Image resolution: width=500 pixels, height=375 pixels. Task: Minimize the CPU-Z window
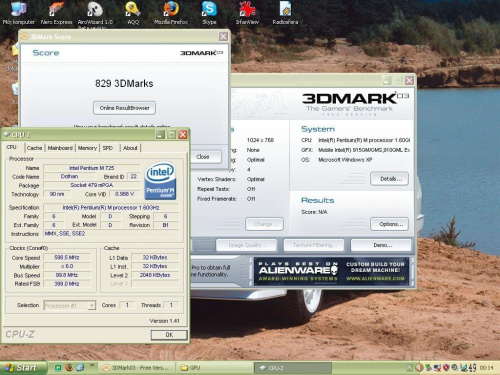coord(160,134)
